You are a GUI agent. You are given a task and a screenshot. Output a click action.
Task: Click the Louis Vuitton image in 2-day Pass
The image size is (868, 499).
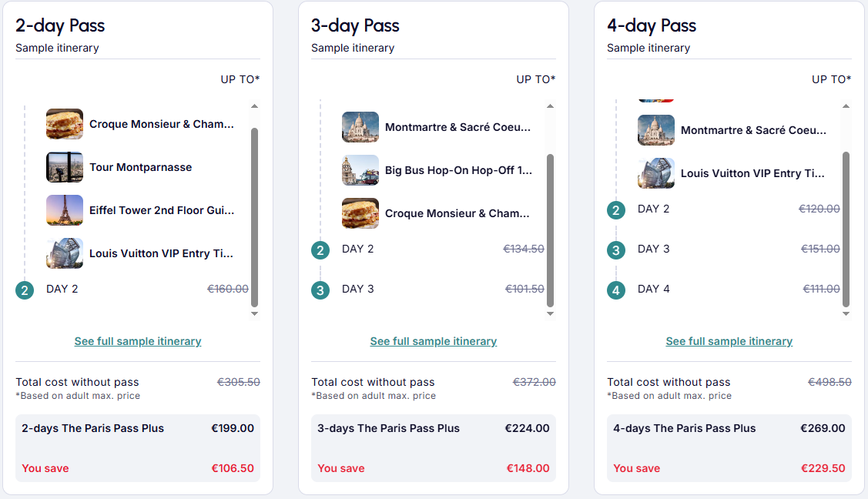coord(64,253)
